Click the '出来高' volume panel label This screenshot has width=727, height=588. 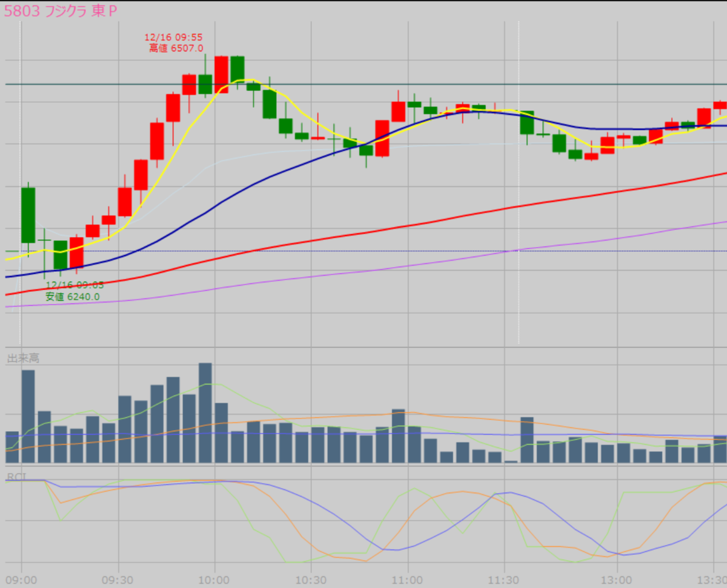pyautogui.click(x=23, y=358)
